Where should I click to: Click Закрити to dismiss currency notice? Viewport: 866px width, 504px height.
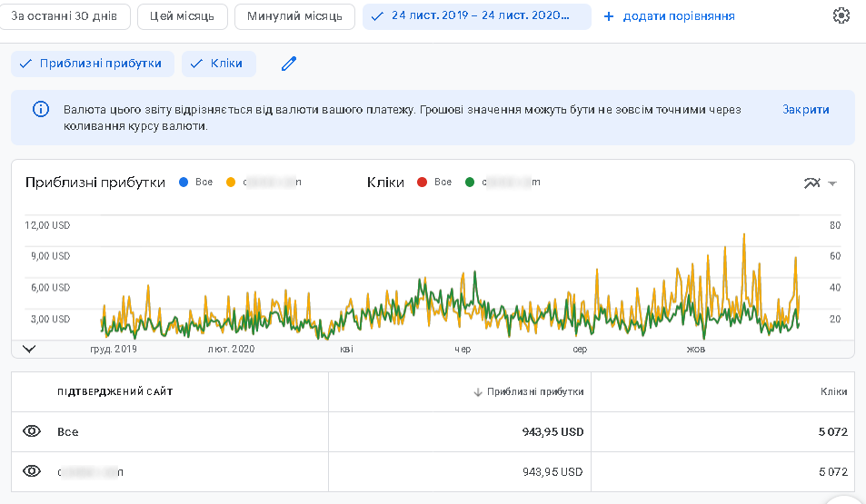(x=805, y=110)
